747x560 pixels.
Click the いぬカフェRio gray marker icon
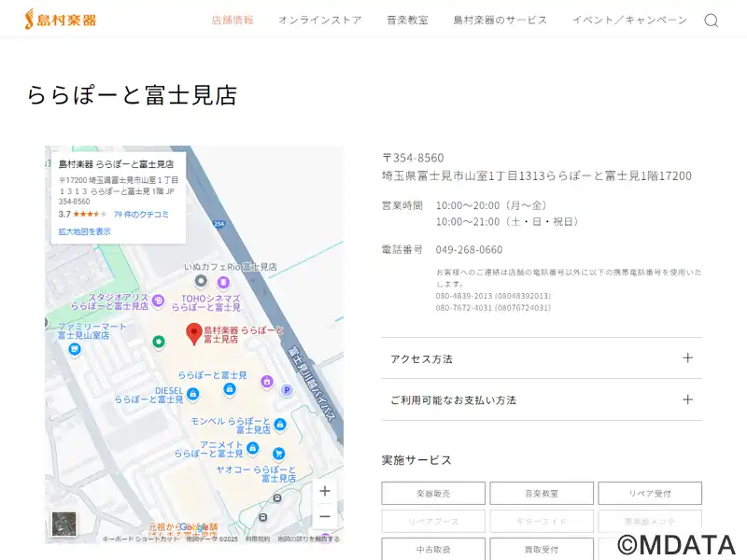[x=202, y=281]
